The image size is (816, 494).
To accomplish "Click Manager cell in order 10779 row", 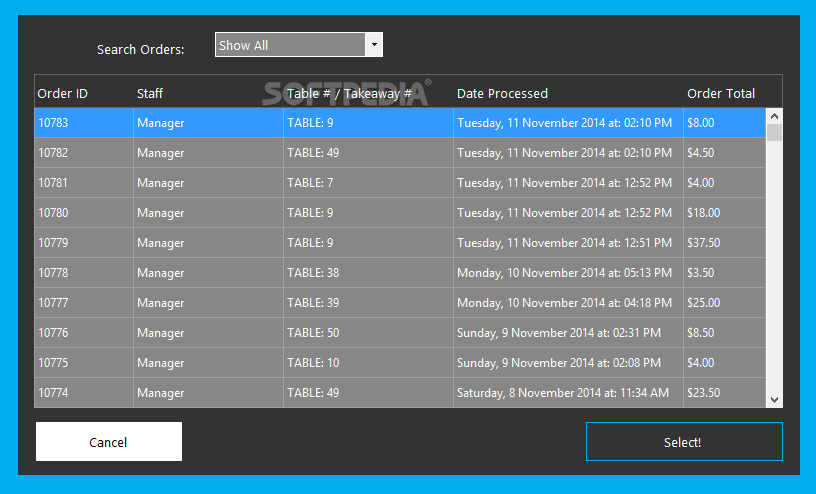I will [x=208, y=243].
